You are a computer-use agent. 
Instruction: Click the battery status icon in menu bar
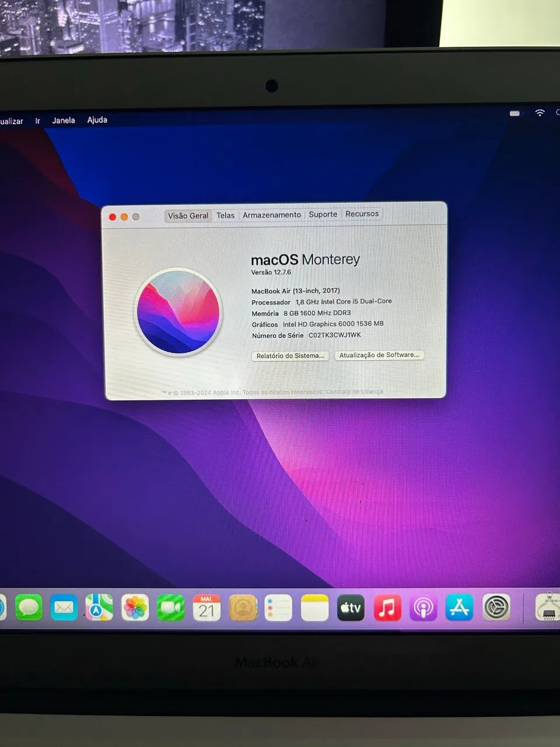click(x=514, y=113)
